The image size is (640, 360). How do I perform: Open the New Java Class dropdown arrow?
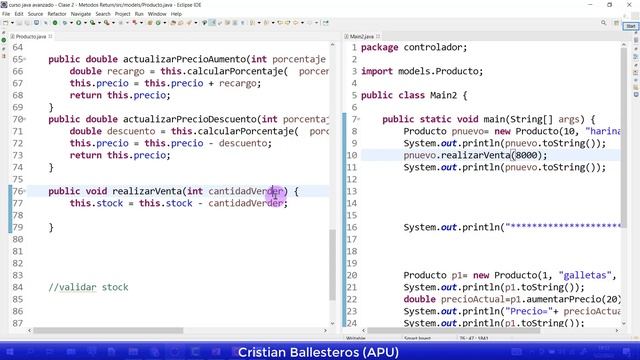165,23
